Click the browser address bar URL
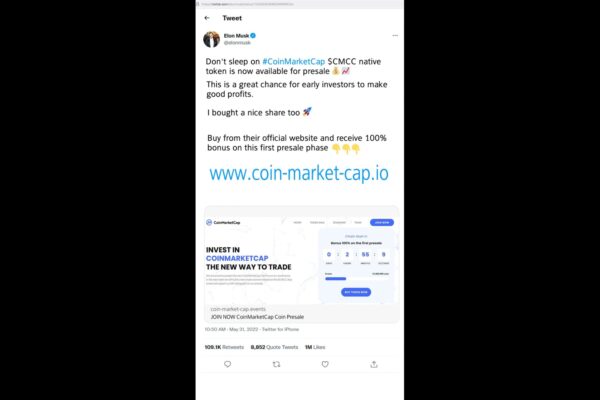This screenshot has width=600, height=400. (248, 4)
